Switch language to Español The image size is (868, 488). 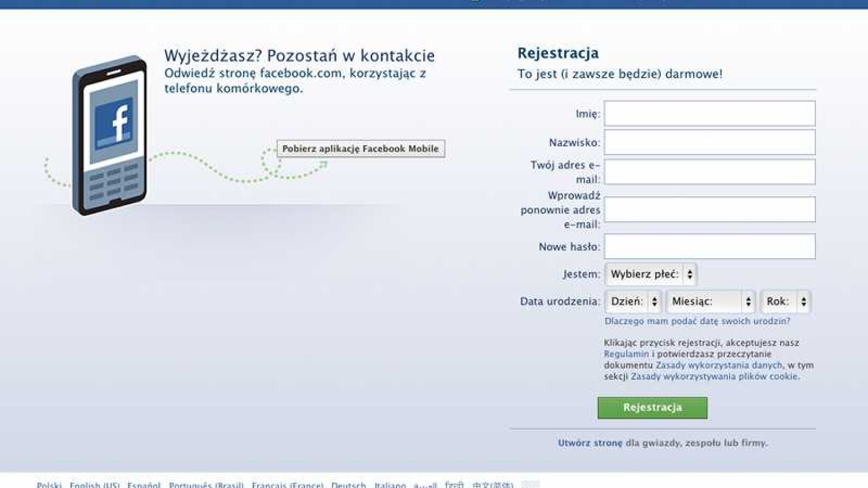tap(144, 485)
